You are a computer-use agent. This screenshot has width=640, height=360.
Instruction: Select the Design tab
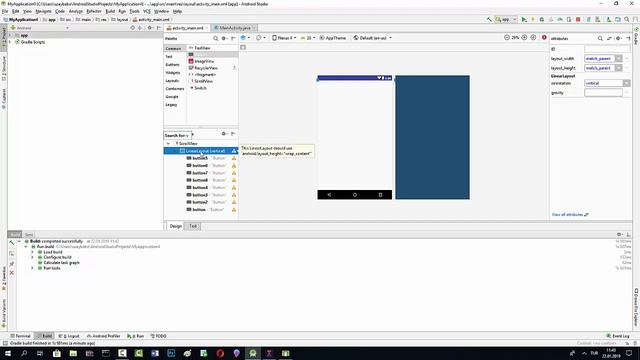pyautogui.click(x=176, y=226)
